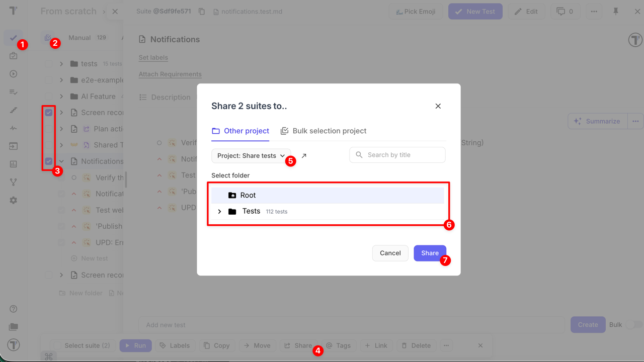This screenshot has width=644, height=362.
Task: Click the Share button in dialog
Action: 430,253
